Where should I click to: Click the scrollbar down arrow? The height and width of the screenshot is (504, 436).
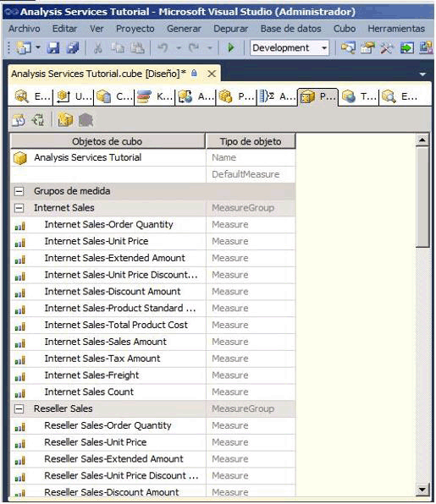pos(422,490)
